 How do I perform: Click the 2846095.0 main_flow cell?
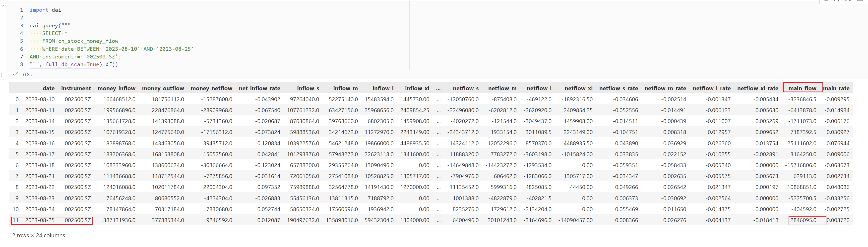(803, 220)
